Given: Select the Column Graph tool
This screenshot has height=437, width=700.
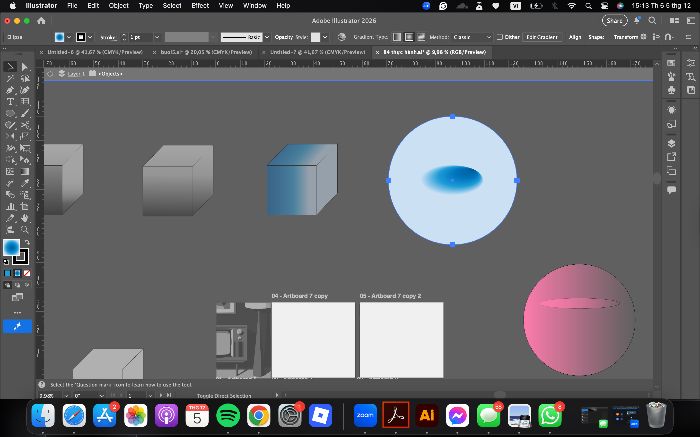Looking at the screenshot, I should pos(10,206).
